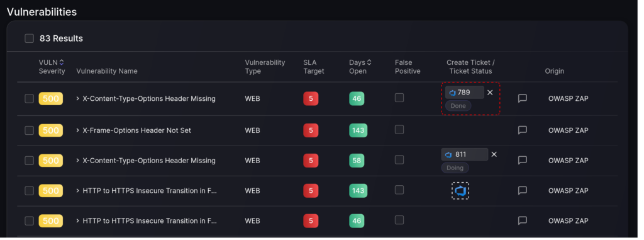This screenshot has height=240, width=644.
Task: Click the Vulnerability Name column header
Action: [x=107, y=71]
